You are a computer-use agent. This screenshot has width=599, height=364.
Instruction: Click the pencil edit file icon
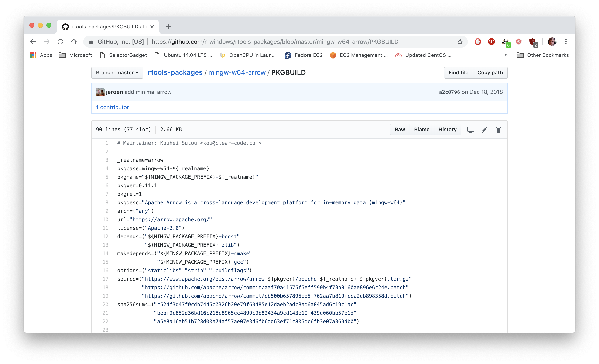point(484,130)
